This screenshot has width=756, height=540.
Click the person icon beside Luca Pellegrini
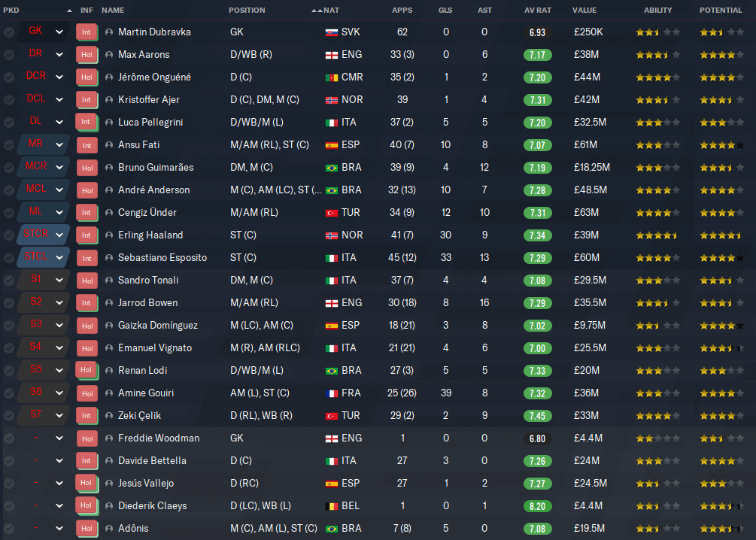[109, 123]
